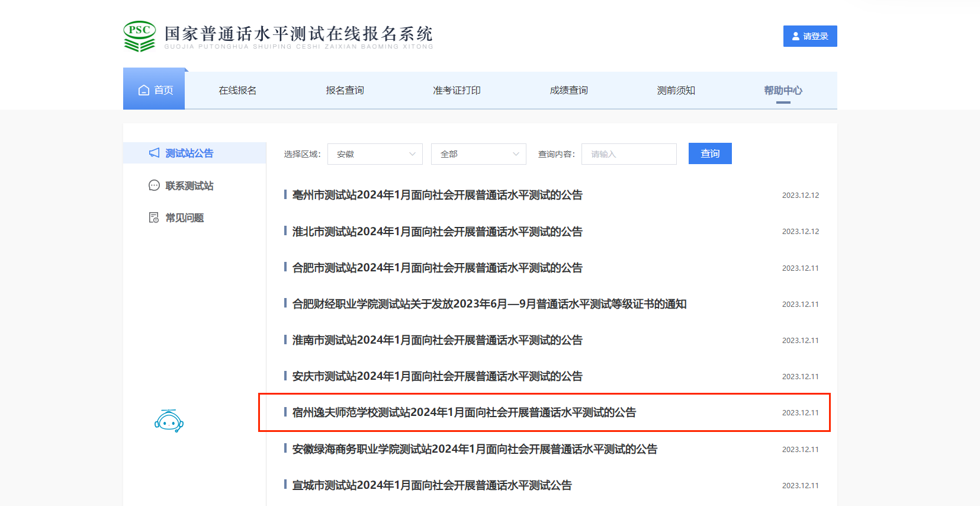Viewport: 980px width, 506px height.
Task: Open the 在线报名 menu
Action: [x=237, y=90]
